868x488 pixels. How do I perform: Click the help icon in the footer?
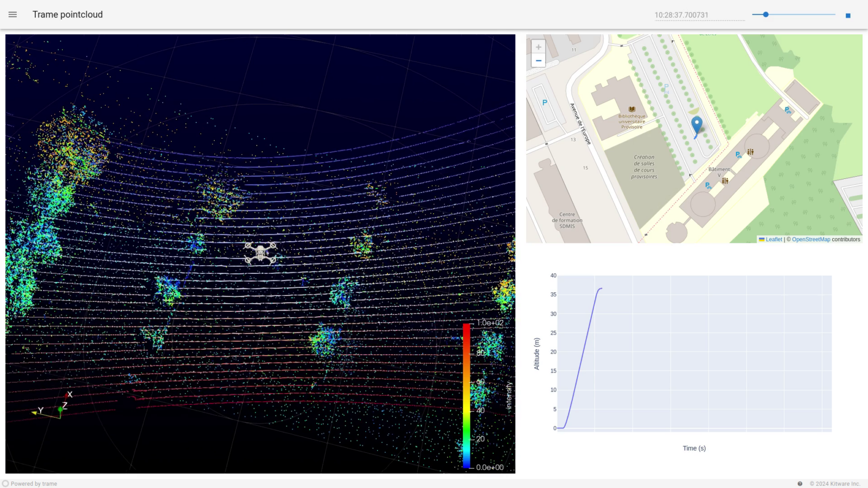pyautogui.click(x=799, y=483)
